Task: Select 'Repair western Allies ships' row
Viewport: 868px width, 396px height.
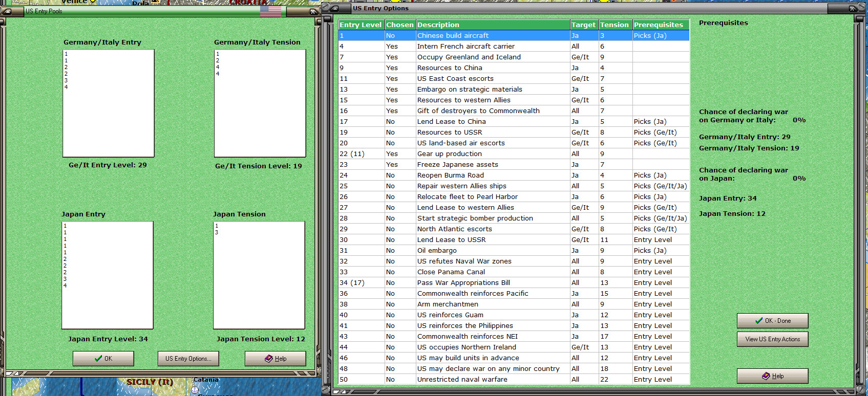Action: [514, 186]
